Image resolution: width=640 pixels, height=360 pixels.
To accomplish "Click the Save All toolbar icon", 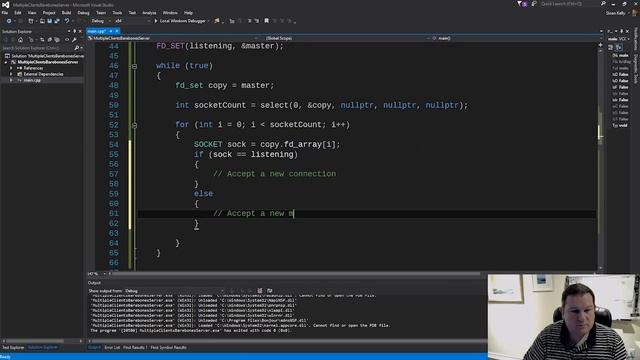I will pyautogui.click(x=57, y=21).
